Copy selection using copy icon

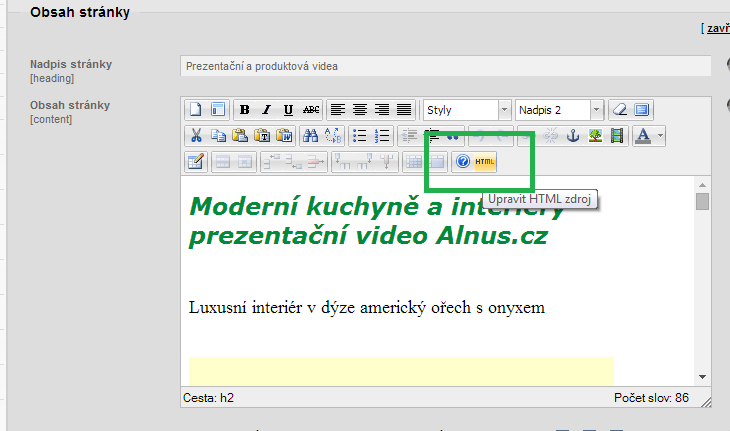point(218,136)
